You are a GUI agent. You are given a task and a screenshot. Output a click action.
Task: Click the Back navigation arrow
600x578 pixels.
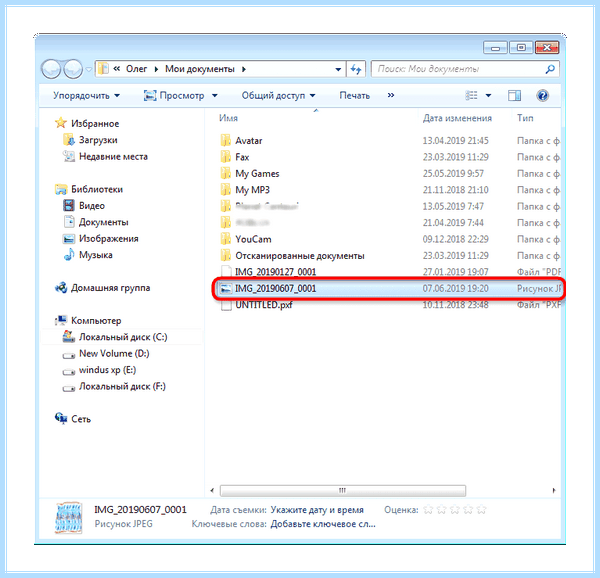click(51, 69)
